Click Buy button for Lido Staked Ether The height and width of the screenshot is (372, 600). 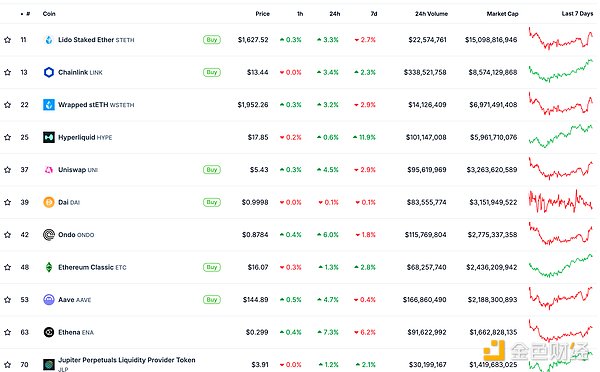tap(212, 39)
